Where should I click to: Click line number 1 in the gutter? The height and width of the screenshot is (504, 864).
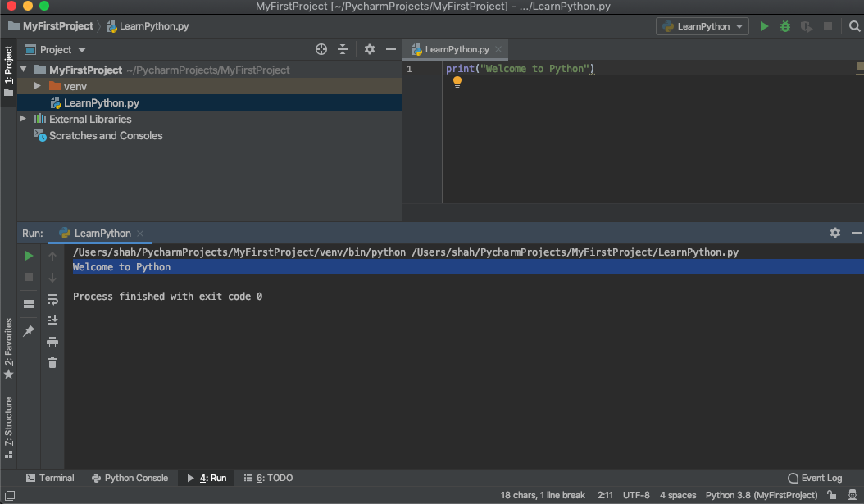409,69
